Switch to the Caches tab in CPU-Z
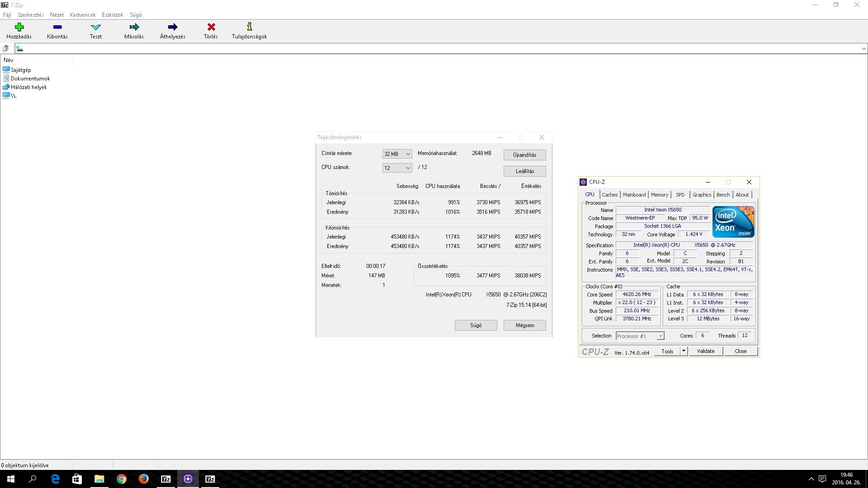 pyautogui.click(x=610, y=195)
